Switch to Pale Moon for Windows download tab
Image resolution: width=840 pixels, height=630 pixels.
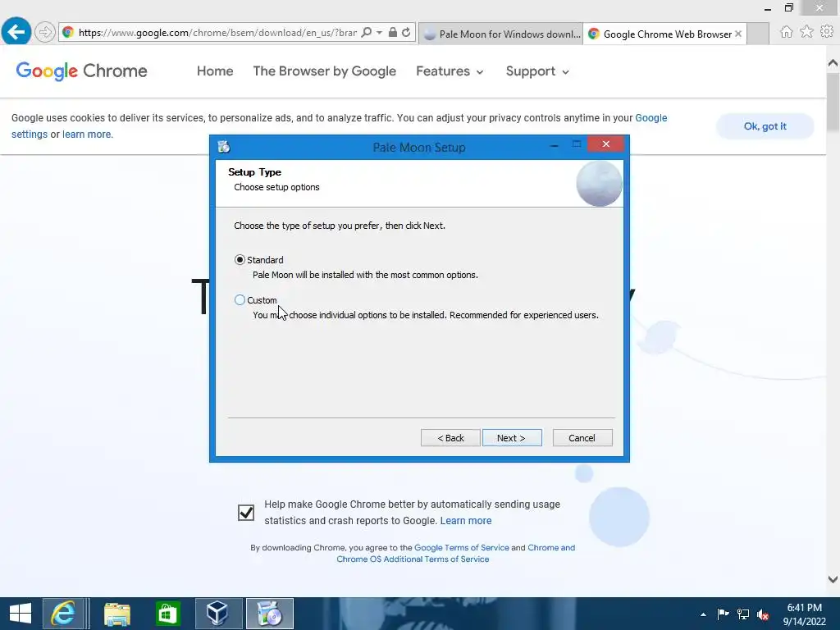click(500, 34)
